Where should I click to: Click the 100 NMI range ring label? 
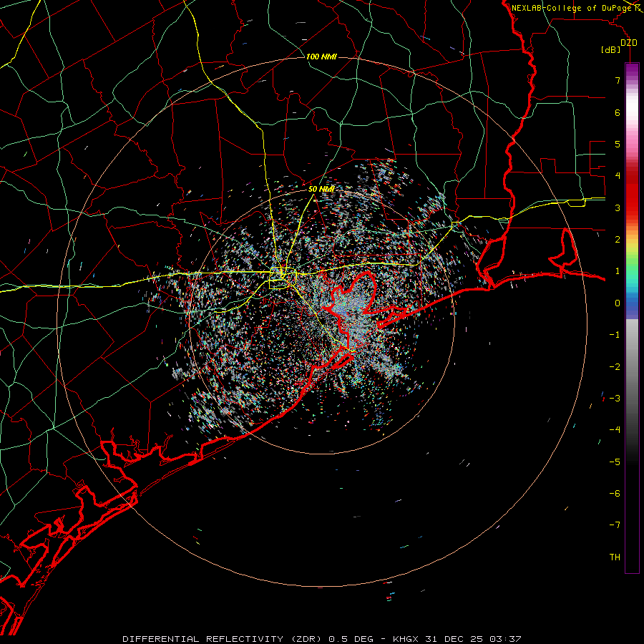pyautogui.click(x=321, y=57)
